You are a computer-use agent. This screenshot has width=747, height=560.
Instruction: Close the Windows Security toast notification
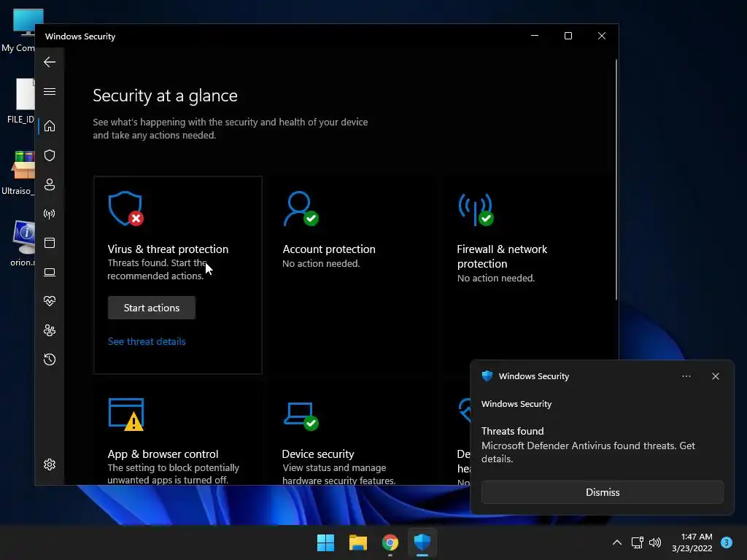tap(716, 376)
